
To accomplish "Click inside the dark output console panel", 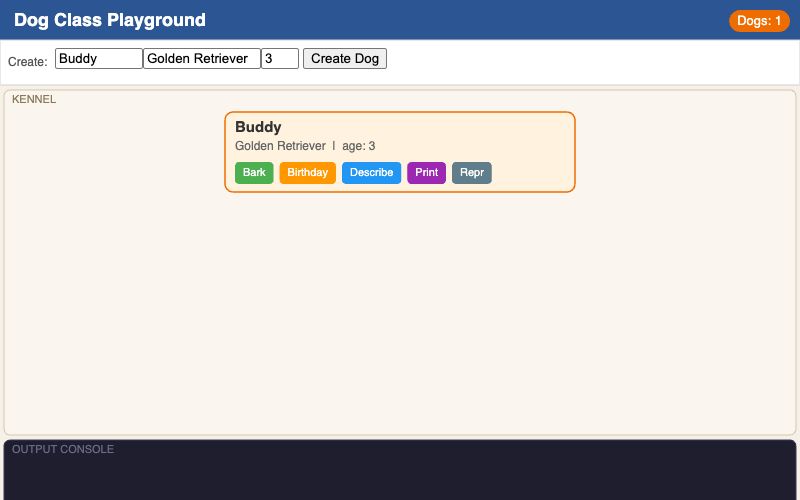I will pos(400,478).
